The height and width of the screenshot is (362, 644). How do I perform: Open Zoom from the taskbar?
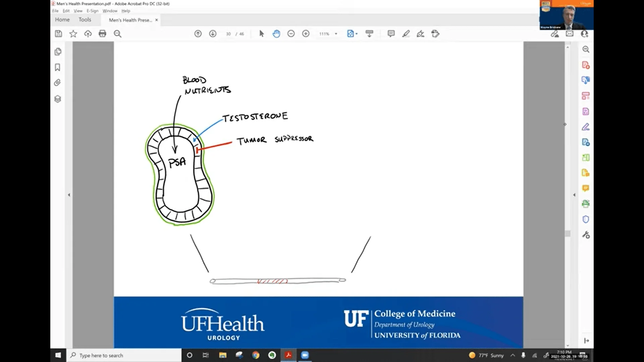pos(305,355)
